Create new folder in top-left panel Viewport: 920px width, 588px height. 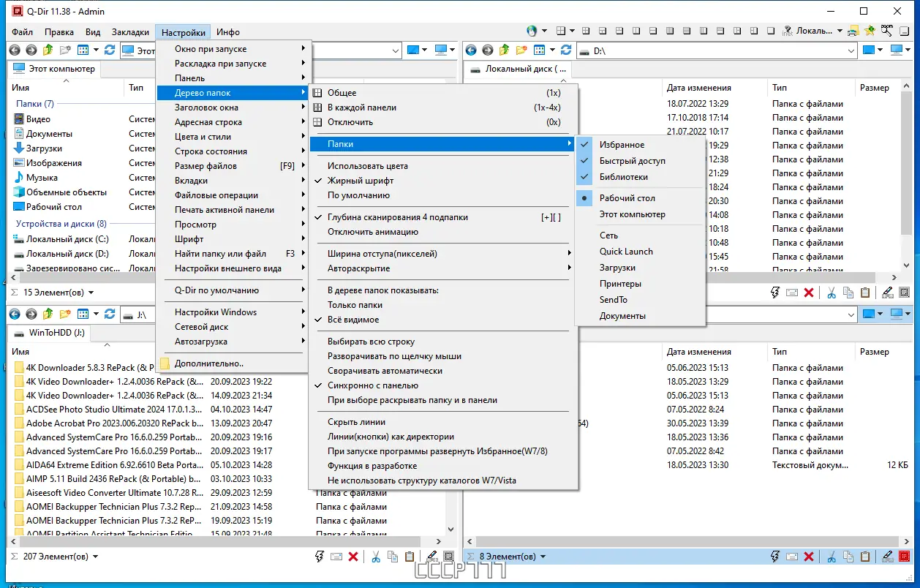(x=65, y=50)
